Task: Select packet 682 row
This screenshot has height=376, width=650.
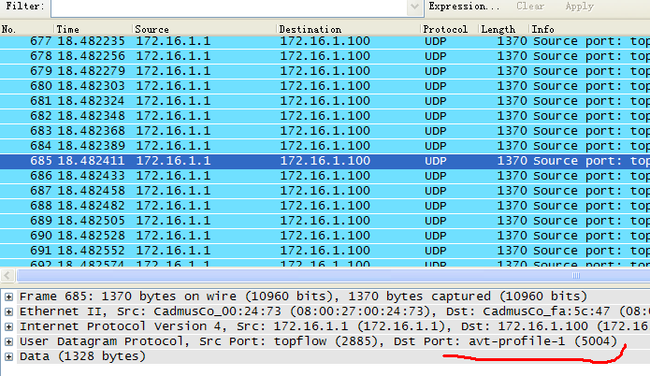Action: click(325, 116)
